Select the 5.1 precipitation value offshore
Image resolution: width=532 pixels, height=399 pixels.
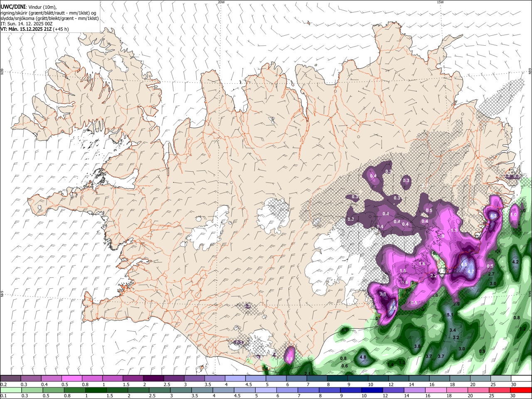click(x=450, y=315)
